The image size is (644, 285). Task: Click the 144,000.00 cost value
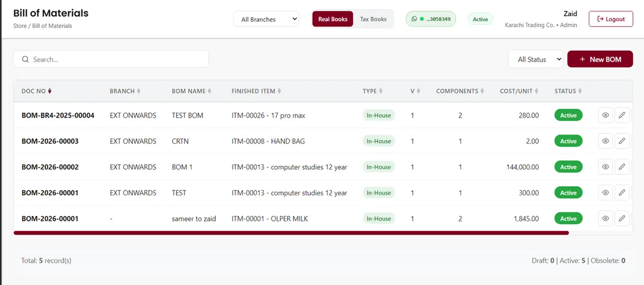pos(523,167)
